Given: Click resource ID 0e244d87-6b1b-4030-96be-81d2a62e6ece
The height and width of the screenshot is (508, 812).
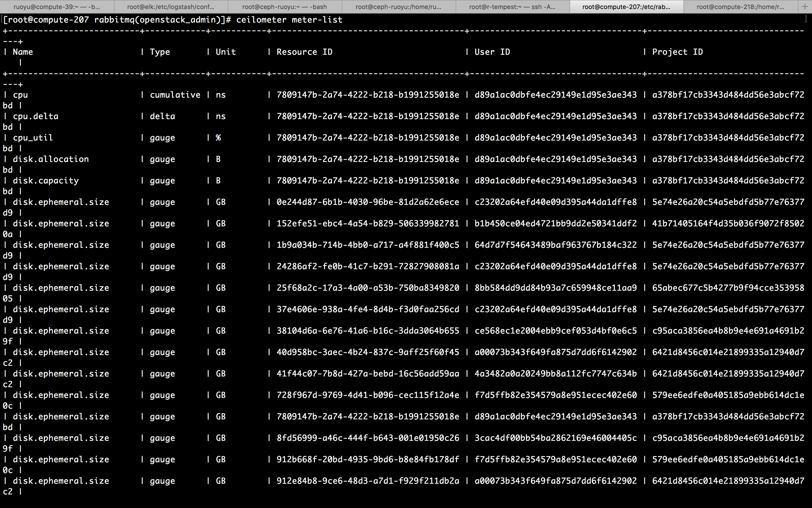Looking at the screenshot, I should [368, 202].
